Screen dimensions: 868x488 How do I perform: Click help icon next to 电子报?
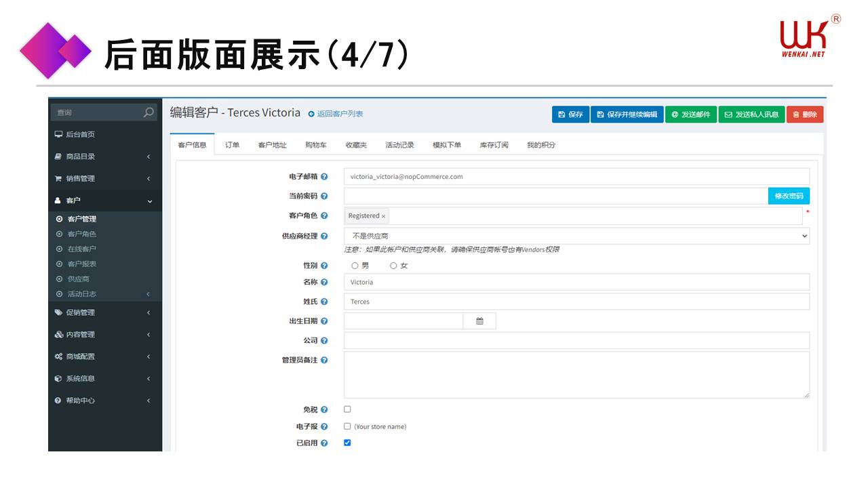pos(324,427)
